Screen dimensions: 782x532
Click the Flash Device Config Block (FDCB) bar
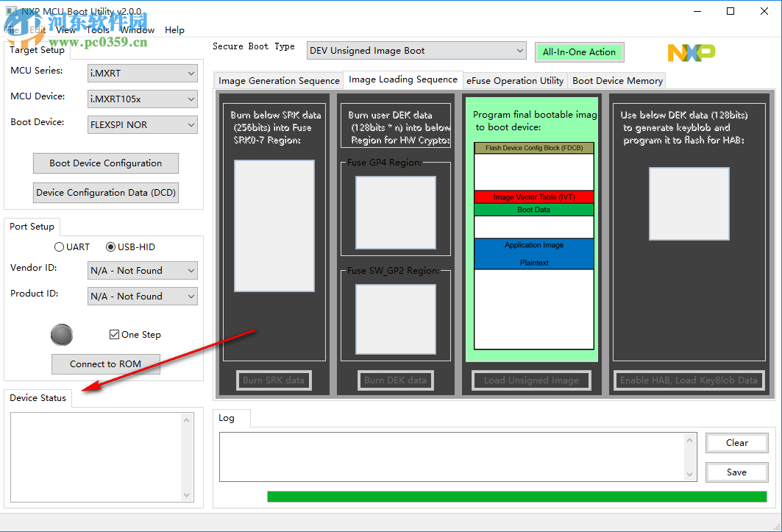pos(533,147)
